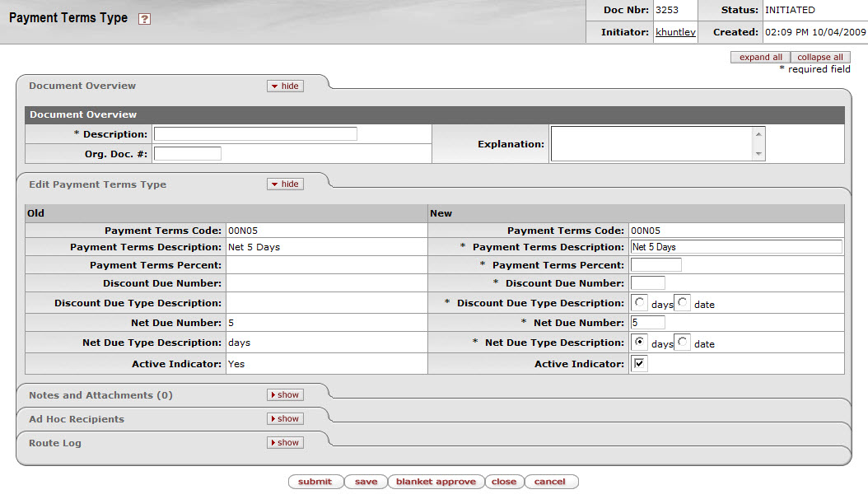Hide the Edit Payment Terms Type section
This screenshot has height=499, width=868.
(285, 184)
